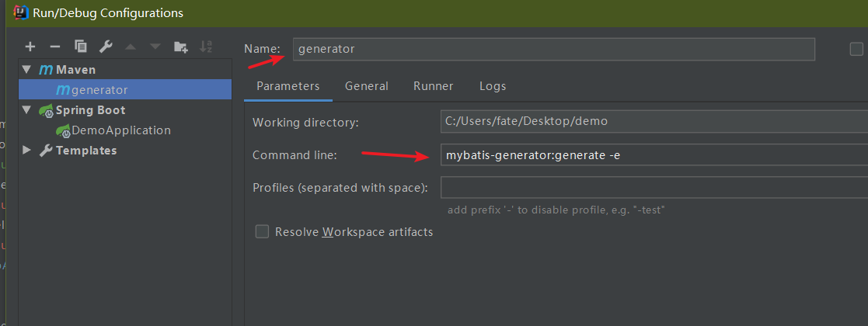
Task: Toggle checkbox right of the Name field
Action: (856, 49)
